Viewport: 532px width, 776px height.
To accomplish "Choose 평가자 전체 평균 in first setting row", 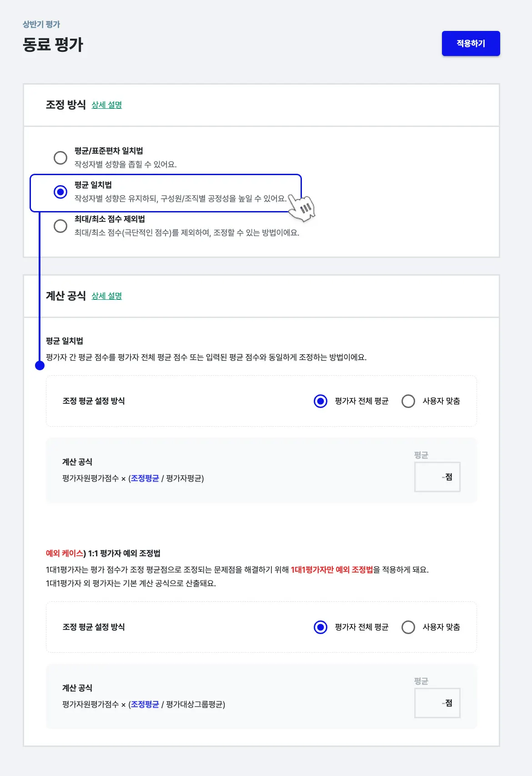I will coord(321,401).
